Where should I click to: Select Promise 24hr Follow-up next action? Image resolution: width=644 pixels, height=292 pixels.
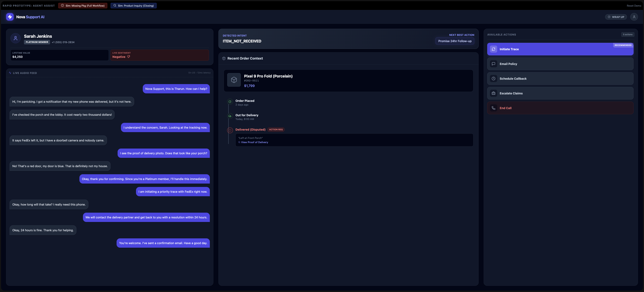pyautogui.click(x=454, y=41)
